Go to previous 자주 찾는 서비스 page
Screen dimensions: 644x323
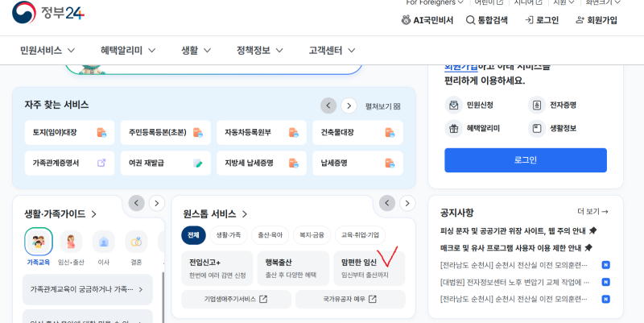point(328,106)
